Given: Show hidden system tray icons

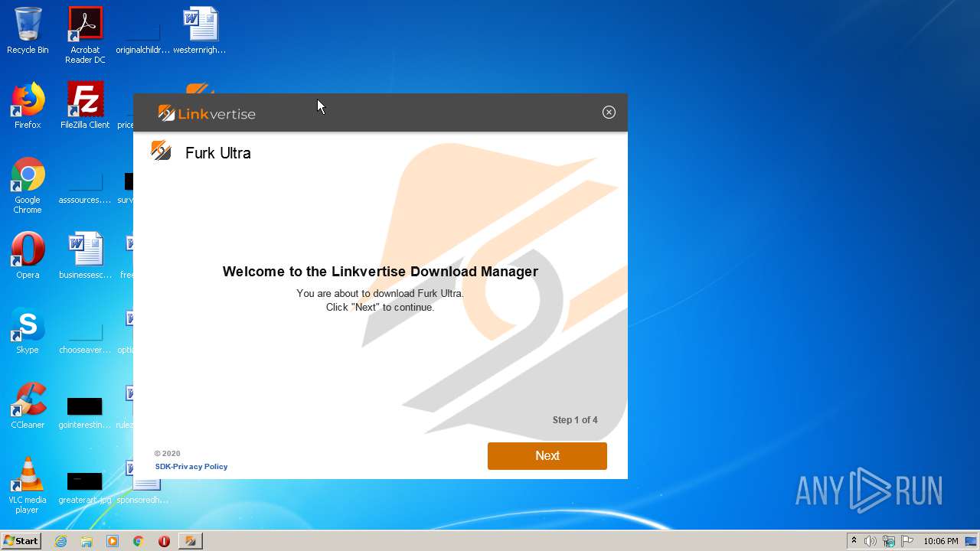Looking at the screenshot, I should [854, 541].
